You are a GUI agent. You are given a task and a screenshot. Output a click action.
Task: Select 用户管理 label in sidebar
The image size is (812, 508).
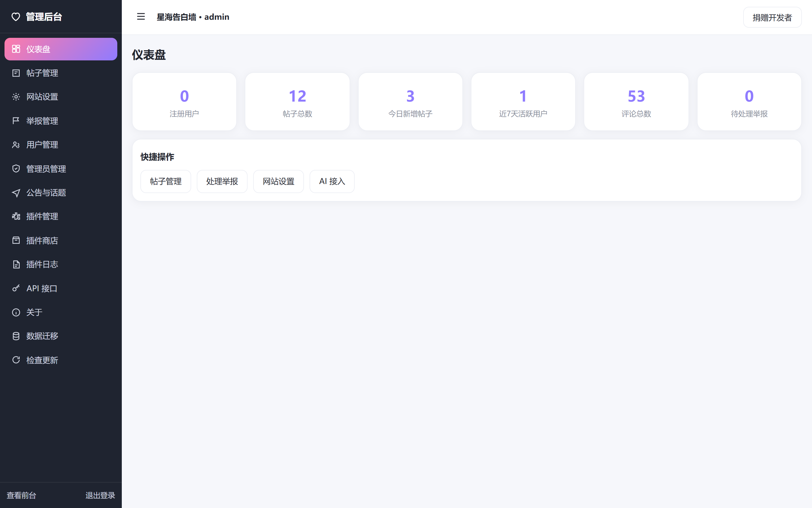tap(42, 145)
